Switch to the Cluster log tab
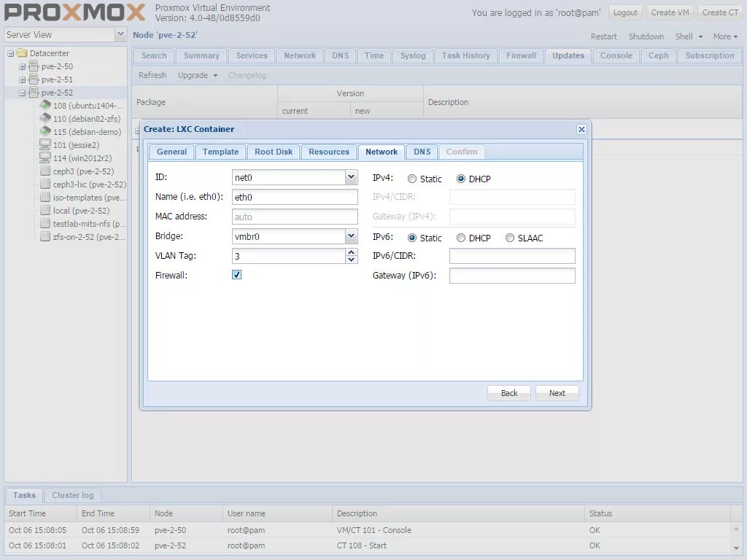The height and width of the screenshot is (560, 747). tap(73, 495)
